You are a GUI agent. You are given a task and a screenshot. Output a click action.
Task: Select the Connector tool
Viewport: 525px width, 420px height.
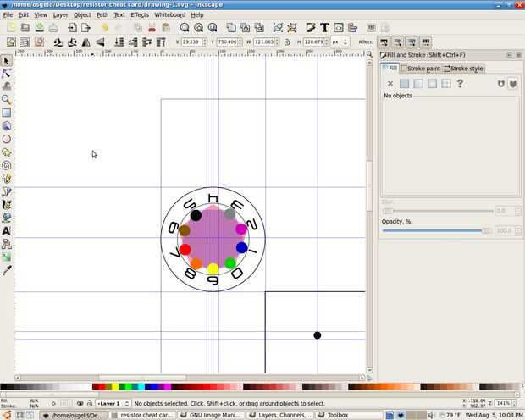coord(7,244)
